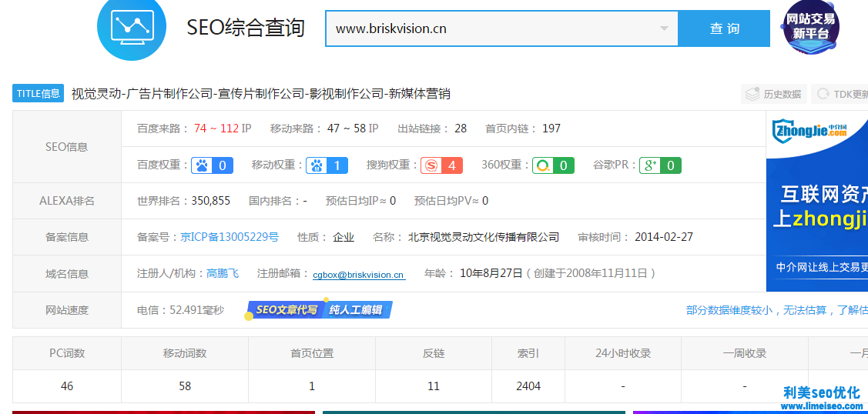Screen dimensions: 868x414
Task: Click the 360 weight green circle icon
Action: [x=543, y=165]
